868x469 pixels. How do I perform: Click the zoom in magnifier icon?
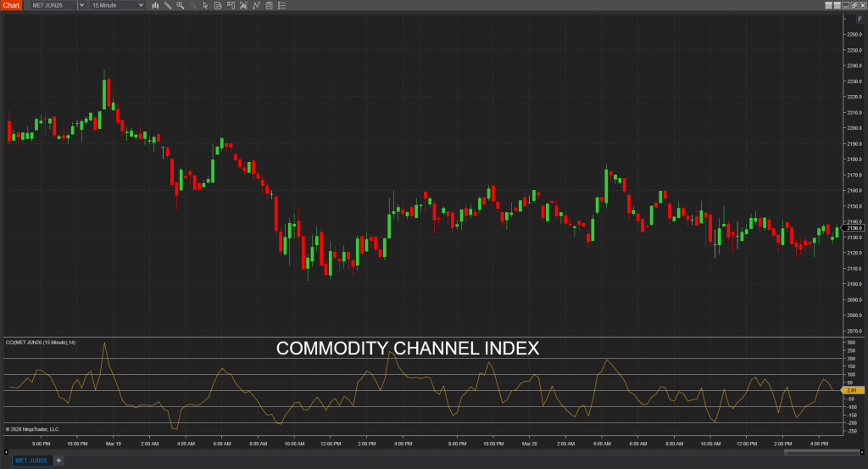(181, 5)
